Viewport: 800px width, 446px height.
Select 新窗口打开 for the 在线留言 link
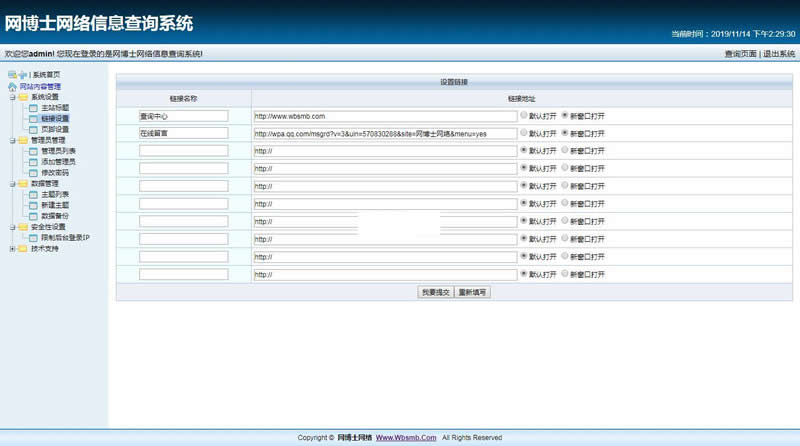click(x=565, y=133)
